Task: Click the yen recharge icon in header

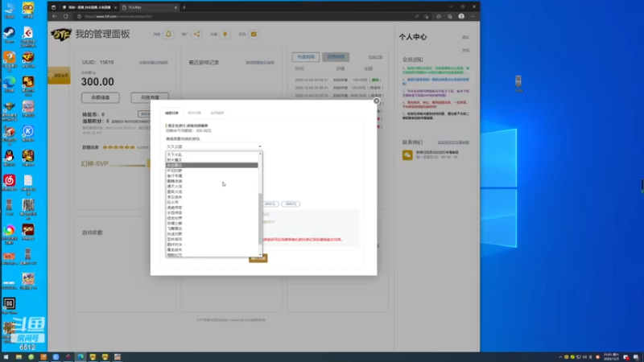Action: 225,34
